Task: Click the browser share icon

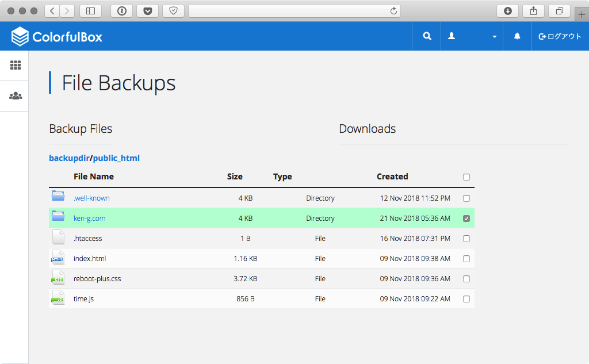Action: 533,11
